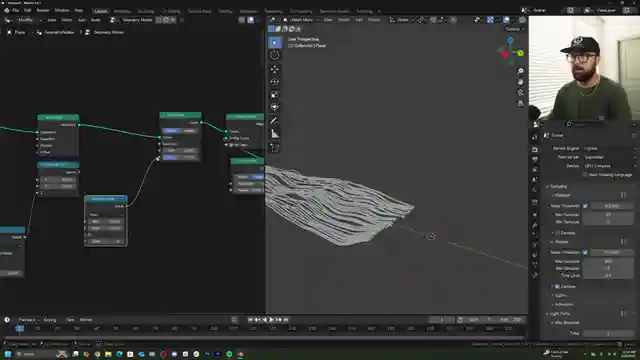Open the Material properties tab icon
This screenshot has height=360, width=640.
(x=535, y=275)
